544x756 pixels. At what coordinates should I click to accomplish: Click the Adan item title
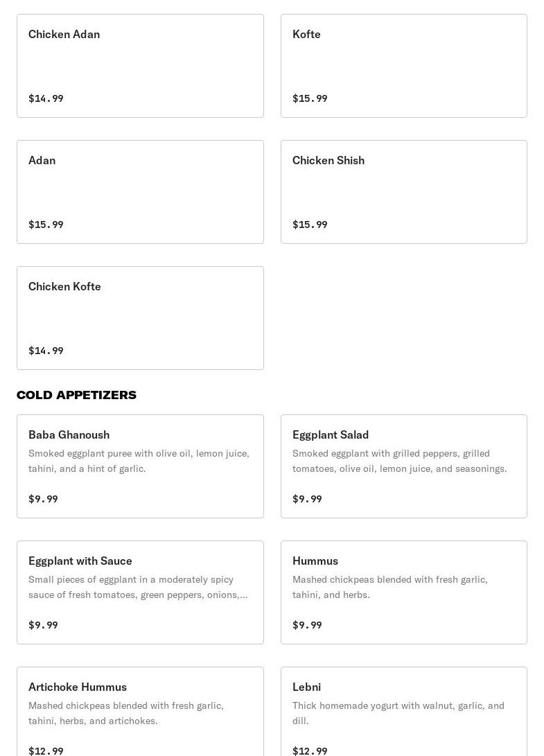coord(42,160)
